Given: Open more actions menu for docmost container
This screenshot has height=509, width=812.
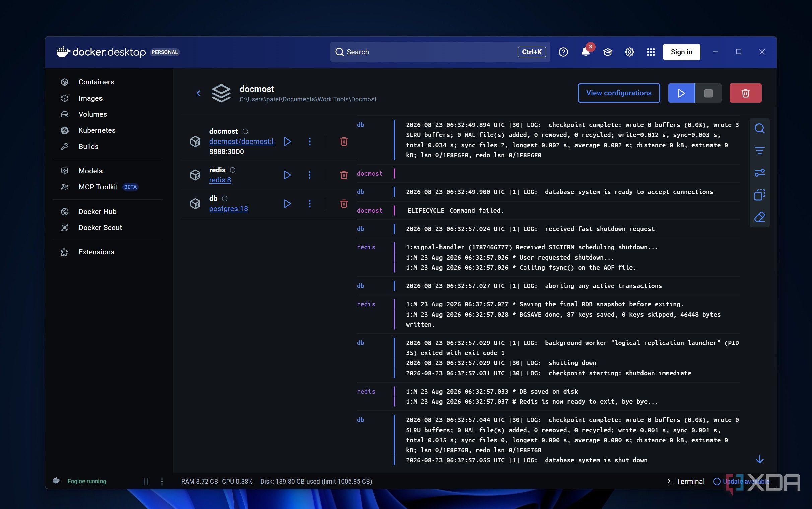Looking at the screenshot, I should 309,142.
